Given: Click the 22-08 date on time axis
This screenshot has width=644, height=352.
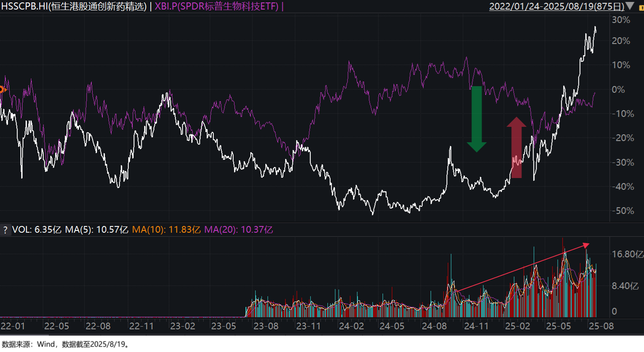Looking at the screenshot, I should click(98, 326).
